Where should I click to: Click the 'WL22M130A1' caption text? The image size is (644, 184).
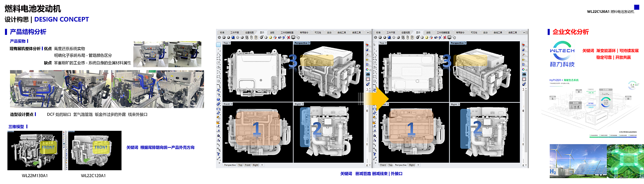point(35,176)
